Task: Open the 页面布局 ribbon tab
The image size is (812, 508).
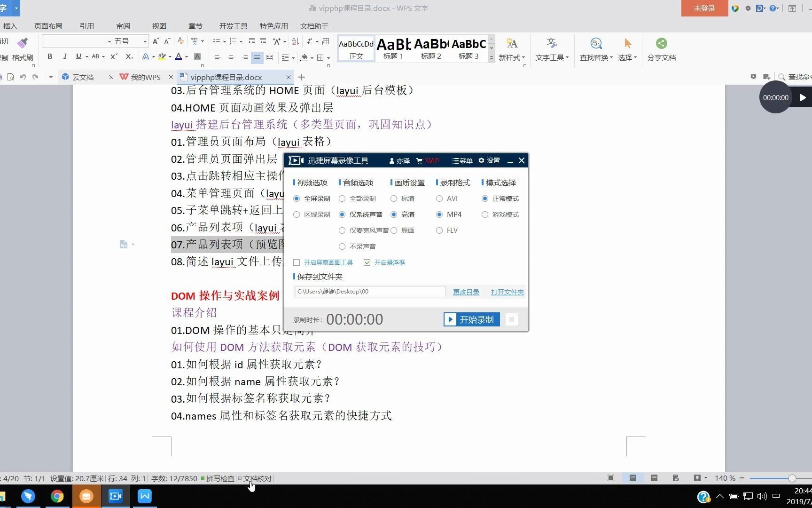Action: point(48,26)
